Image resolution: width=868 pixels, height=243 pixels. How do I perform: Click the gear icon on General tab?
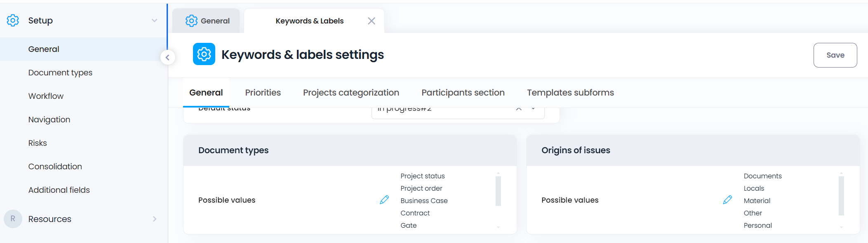pyautogui.click(x=191, y=21)
